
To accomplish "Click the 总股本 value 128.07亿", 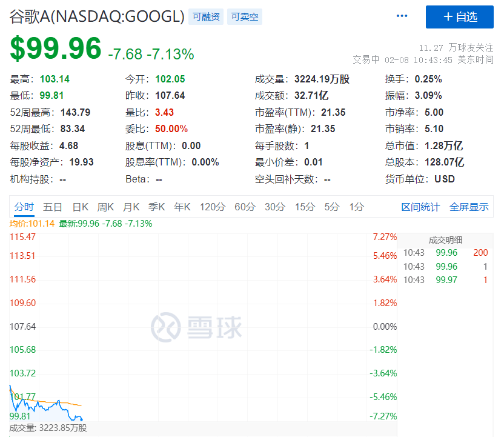I will 444,162.
